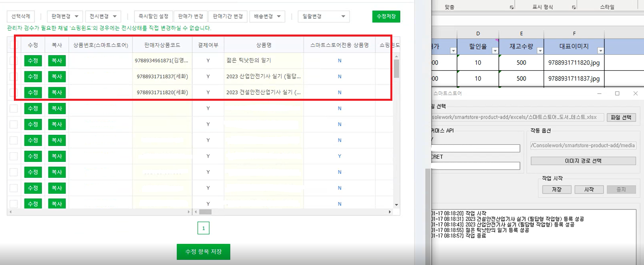This screenshot has height=265, width=644.
Task: Click the table's scroll down arrow
Action: pos(396,205)
